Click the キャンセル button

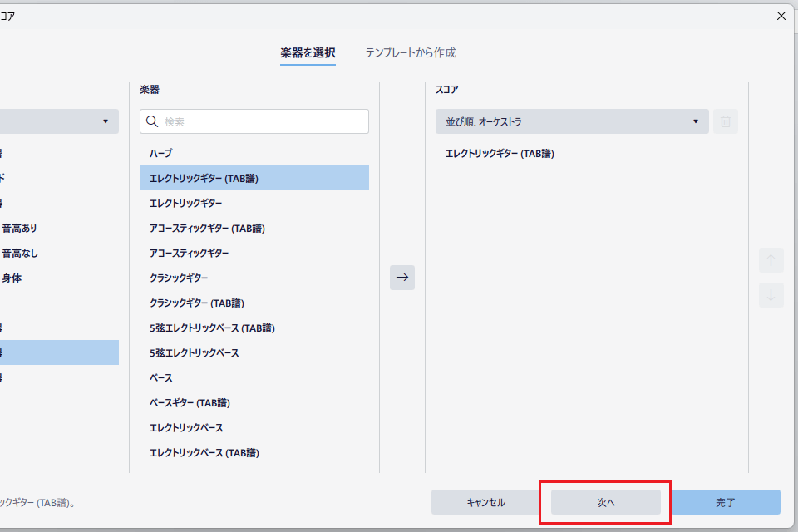(x=485, y=502)
